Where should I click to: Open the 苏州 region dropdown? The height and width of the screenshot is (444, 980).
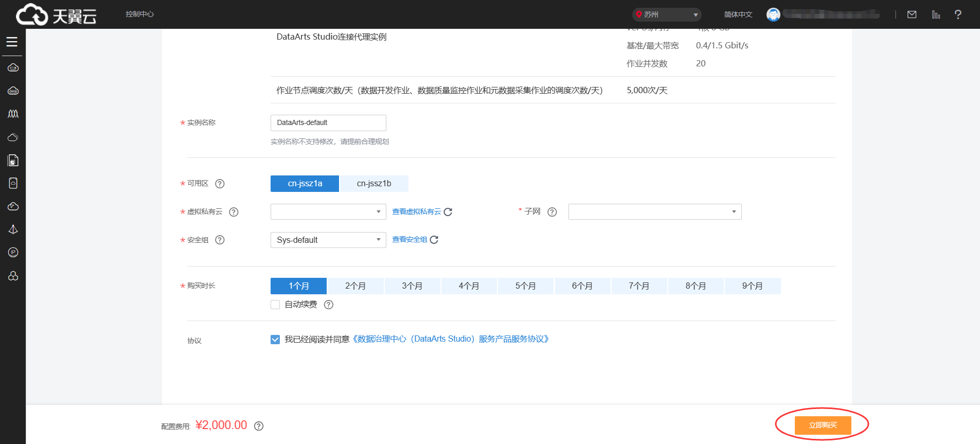click(667, 14)
